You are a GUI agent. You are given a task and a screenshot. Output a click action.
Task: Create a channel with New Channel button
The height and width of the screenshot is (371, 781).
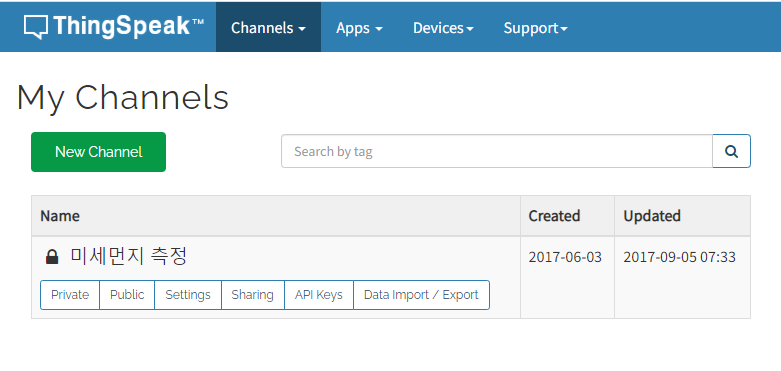pos(99,152)
